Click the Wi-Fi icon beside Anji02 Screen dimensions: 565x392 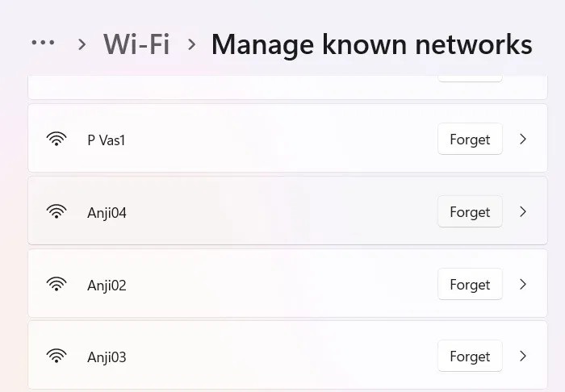[56, 285]
